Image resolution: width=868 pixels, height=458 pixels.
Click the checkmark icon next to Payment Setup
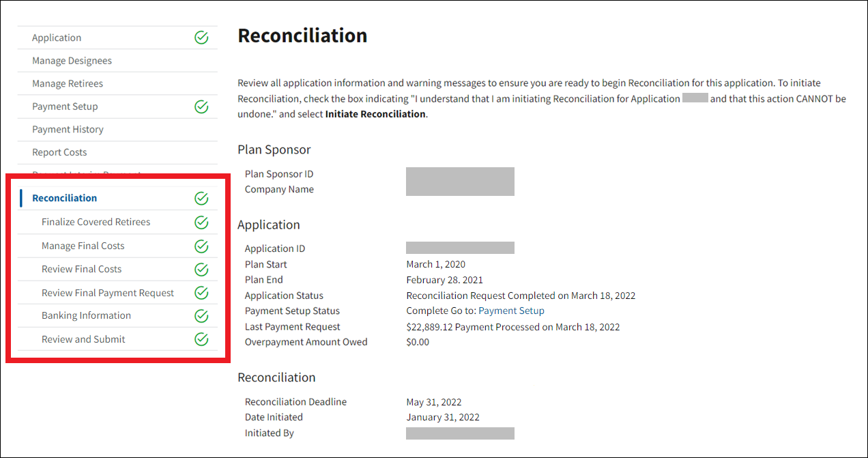coord(201,106)
